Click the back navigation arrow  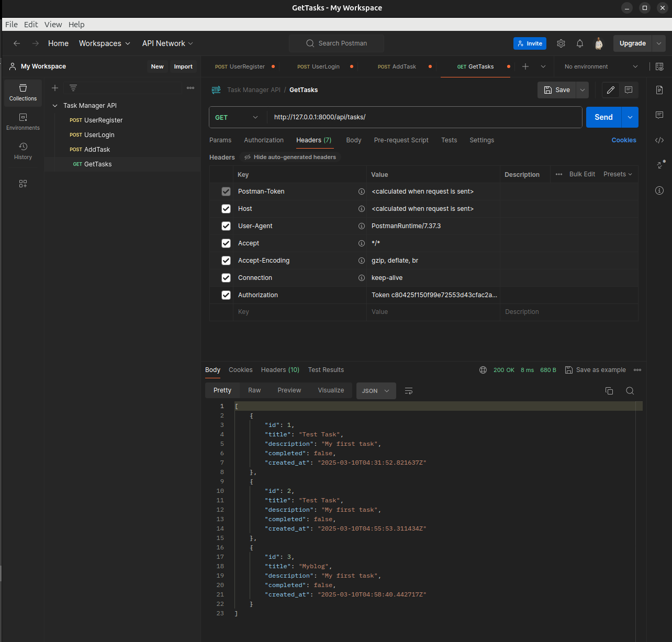17,43
